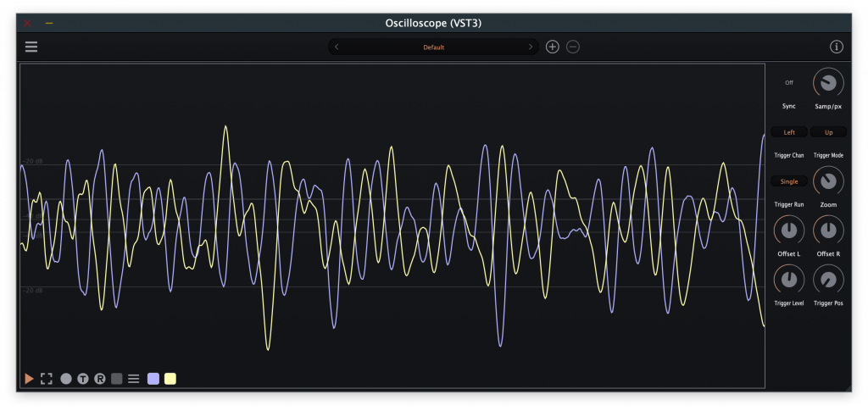Go to next preset with right chevron
868x411 pixels.
click(531, 47)
